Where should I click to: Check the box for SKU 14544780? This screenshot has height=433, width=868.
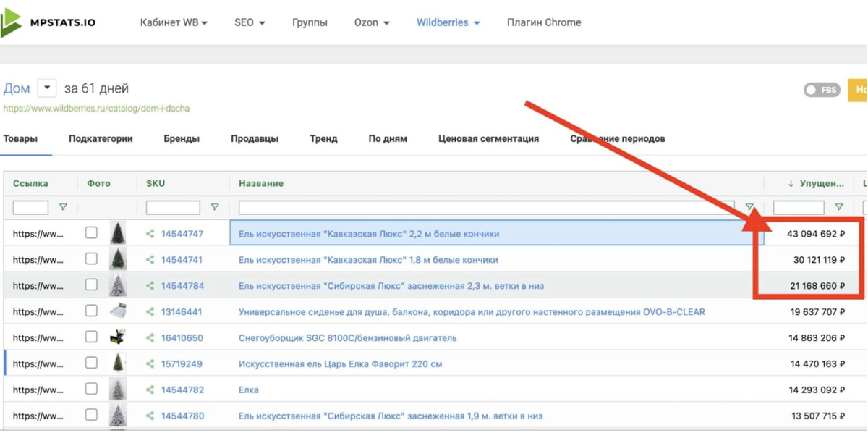pyautogui.click(x=91, y=415)
